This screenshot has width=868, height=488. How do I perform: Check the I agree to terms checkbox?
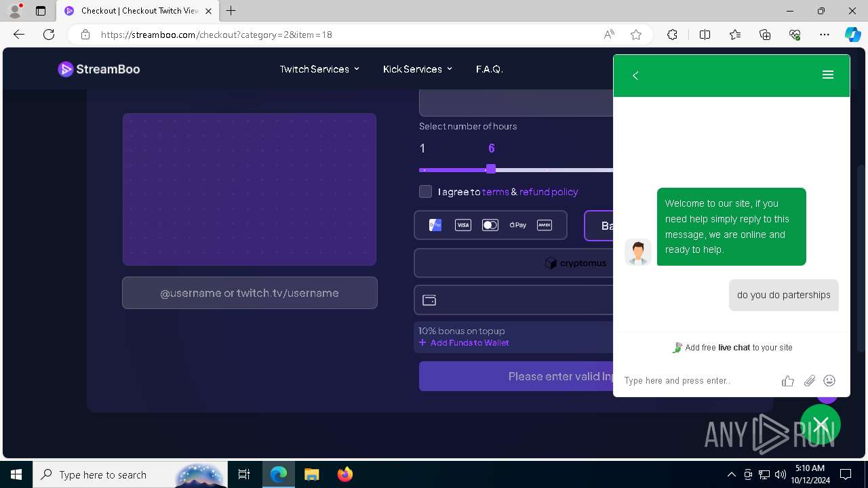425,192
